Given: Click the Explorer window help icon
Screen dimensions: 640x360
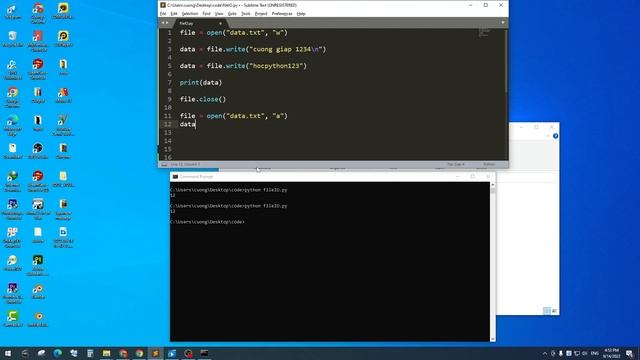Looking at the screenshot, I should 555,136.
